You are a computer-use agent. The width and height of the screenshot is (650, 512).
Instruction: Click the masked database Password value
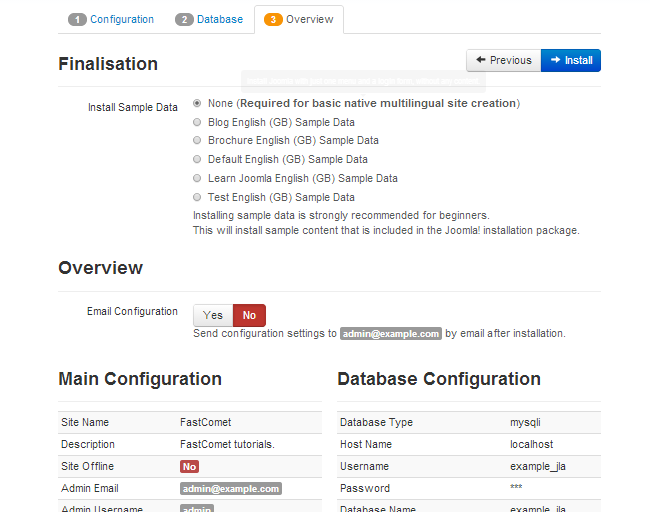point(516,489)
